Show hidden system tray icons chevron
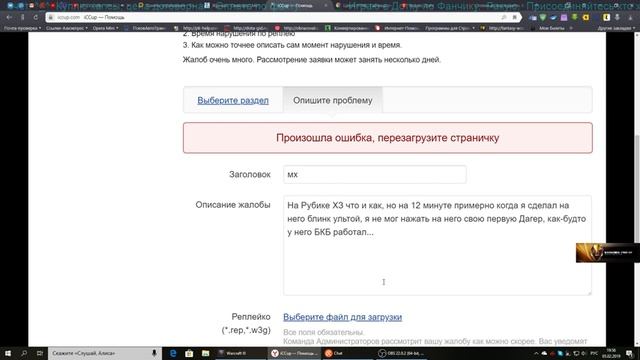The height and width of the screenshot is (360, 640). click(536, 353)
